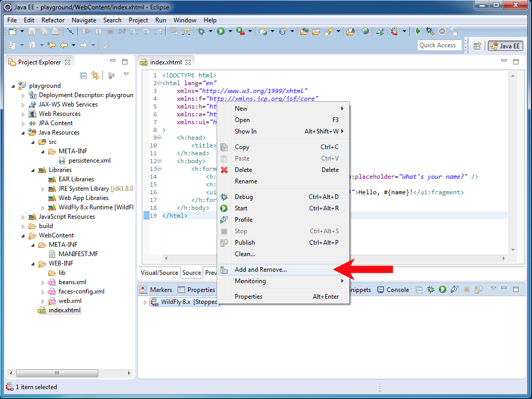Image resolution: width=532 pixels, height=399 pixels.
Task: Expand the beans.xml tree node
Action: click(43, 282)
